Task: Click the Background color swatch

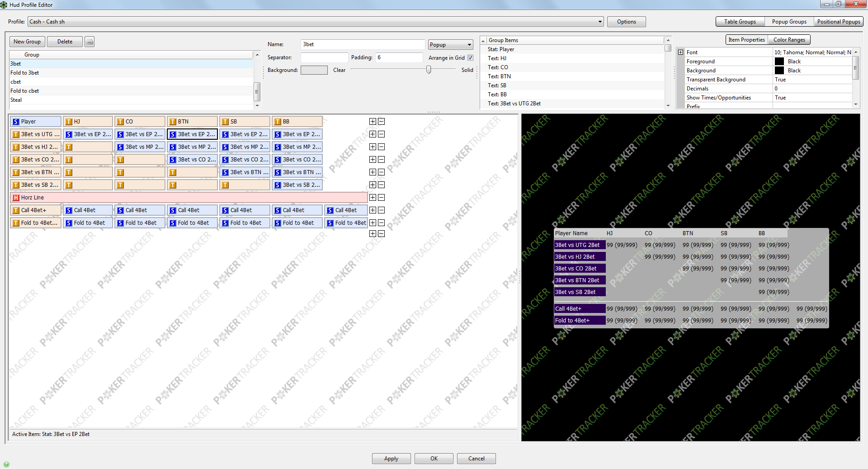Action: click(314, 70)
